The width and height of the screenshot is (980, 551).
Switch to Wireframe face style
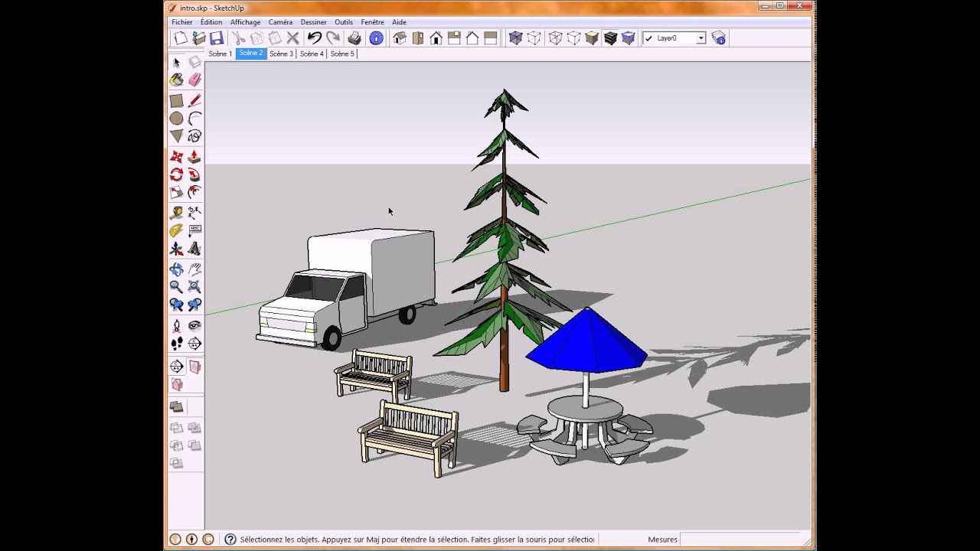click(x=555, y=37)
